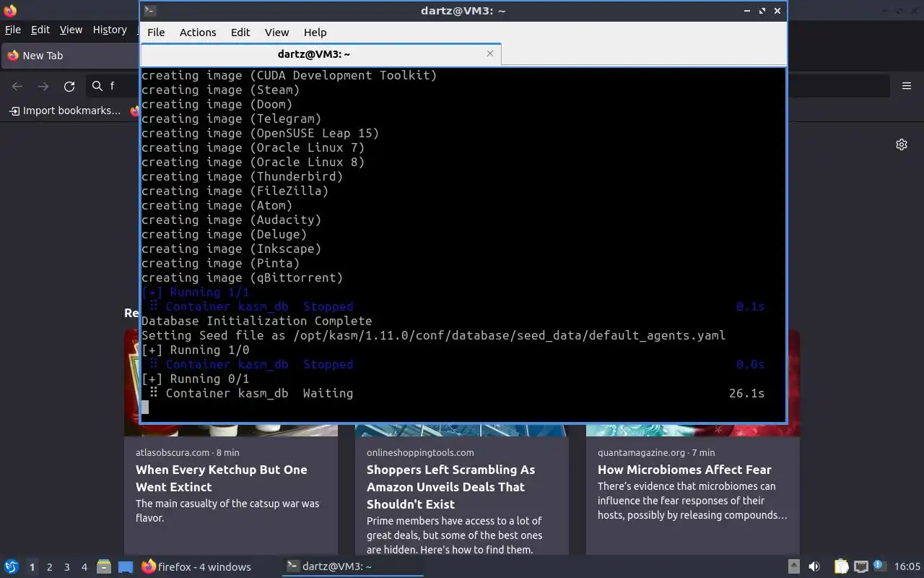Open the volume control tray icon
This screenshot has width=924, height=578.
(x=814, y=567)
